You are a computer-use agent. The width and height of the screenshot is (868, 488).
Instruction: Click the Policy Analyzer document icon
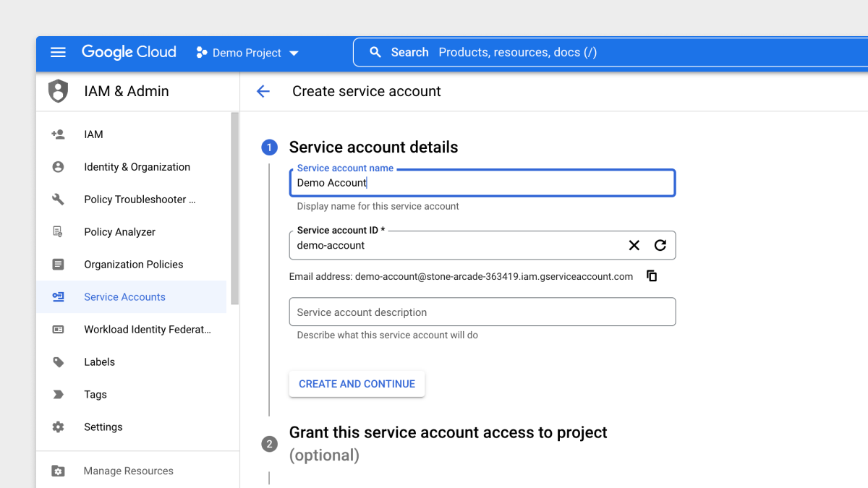(x=58, y=232)
